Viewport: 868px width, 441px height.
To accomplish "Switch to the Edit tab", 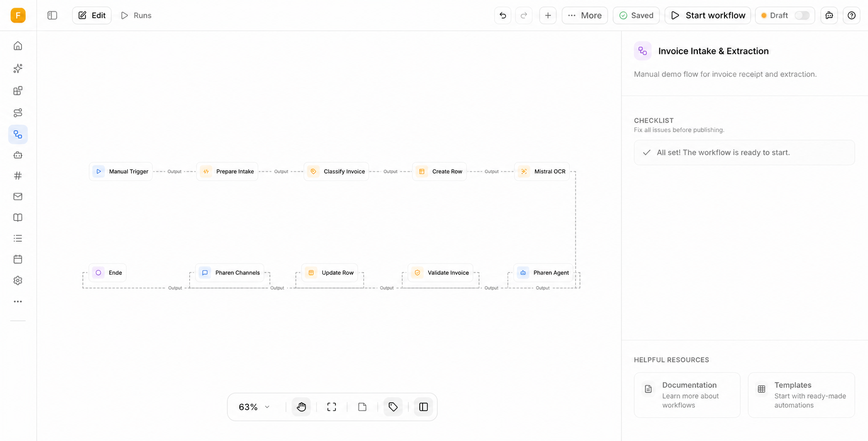I will tap(92, 15).
